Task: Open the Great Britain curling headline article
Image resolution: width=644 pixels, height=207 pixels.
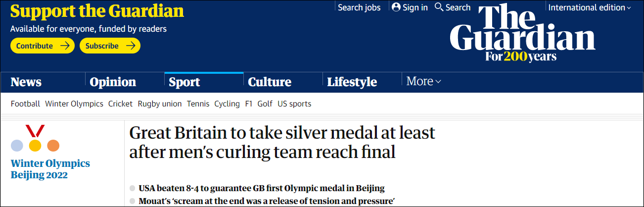Action: (282, 143)
